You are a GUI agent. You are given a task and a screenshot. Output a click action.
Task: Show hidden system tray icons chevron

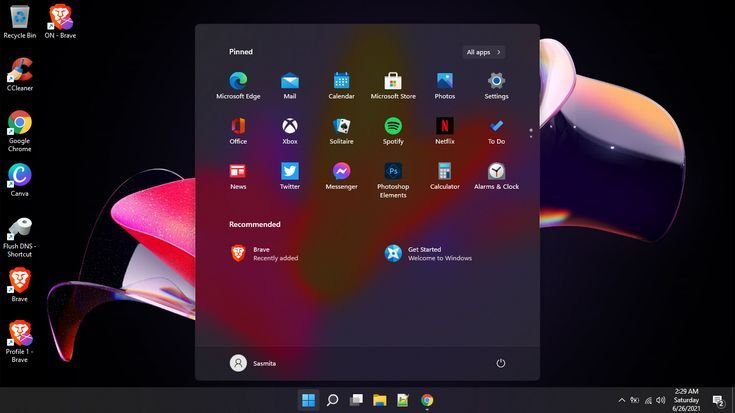point(622,401)
